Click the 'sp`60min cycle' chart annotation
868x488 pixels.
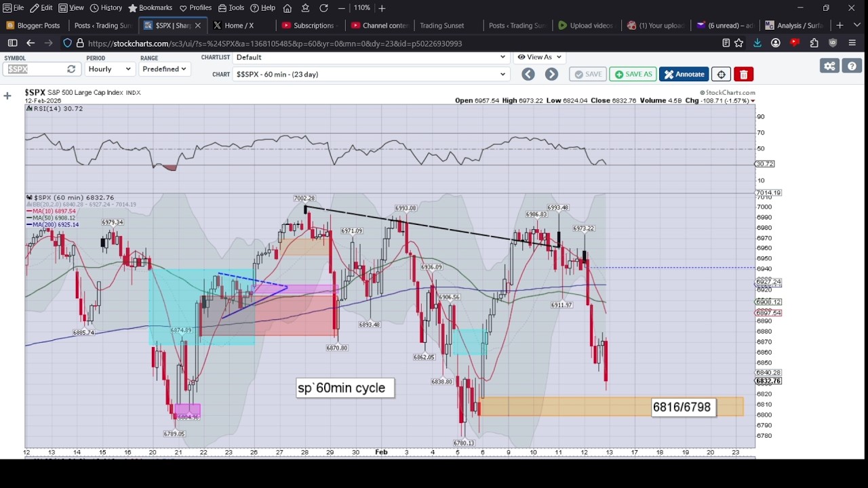pos(345,388)
